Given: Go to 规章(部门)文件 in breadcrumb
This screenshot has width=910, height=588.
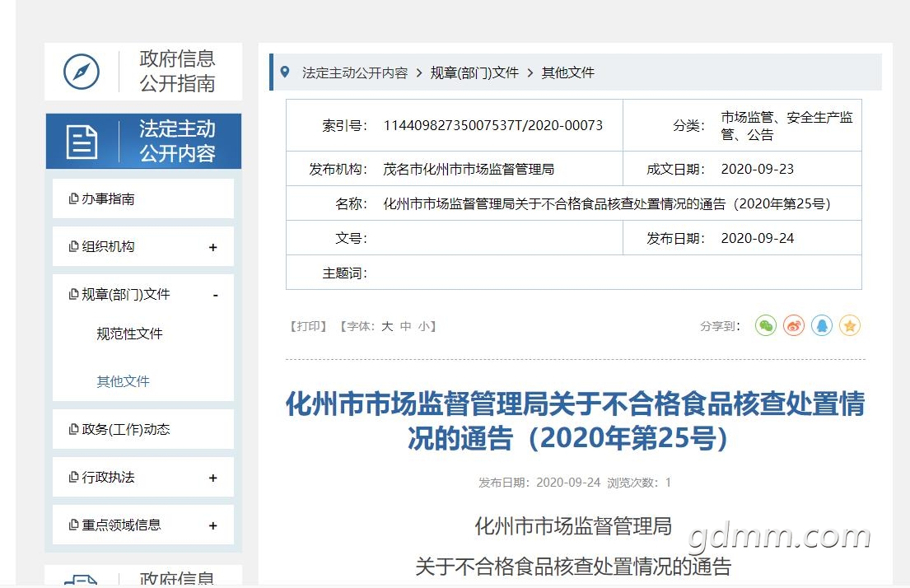Looking at the screenshot, I should 474,72.
